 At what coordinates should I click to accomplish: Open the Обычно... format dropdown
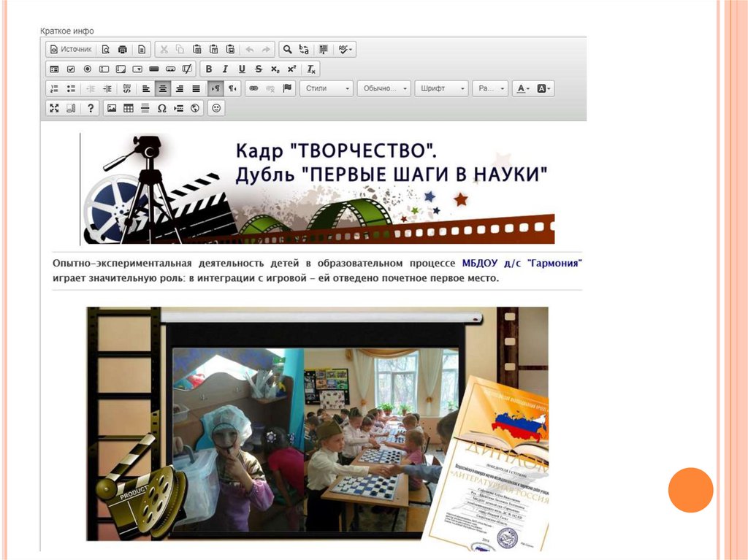pos(384,88)
